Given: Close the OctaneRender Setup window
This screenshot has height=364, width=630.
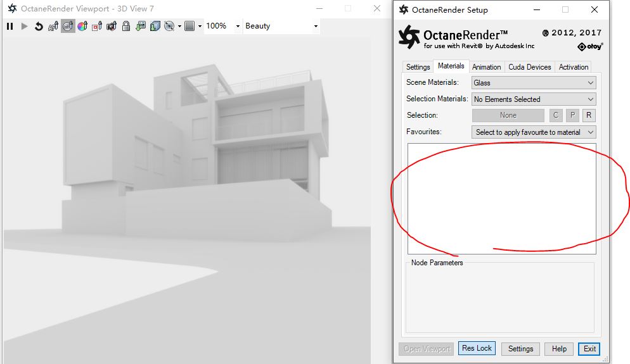Looking at the screenshot, I should (595, 9).
